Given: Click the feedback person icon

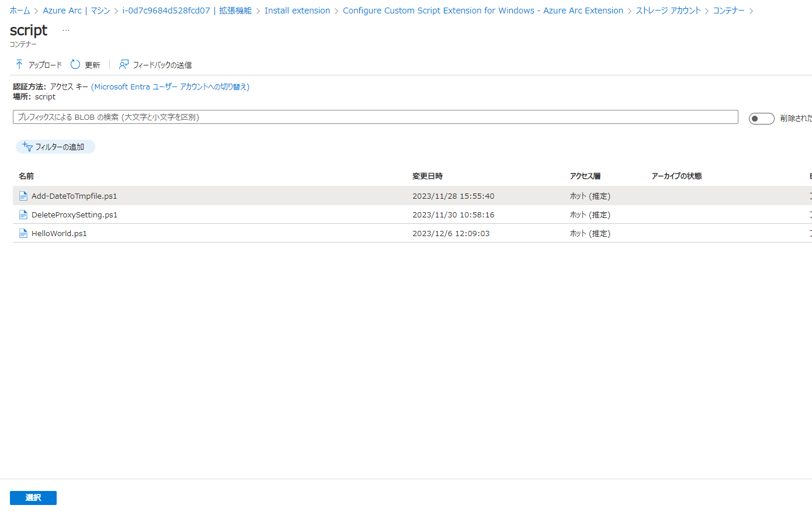Looking at the screenshot, I should pos(124,64).
